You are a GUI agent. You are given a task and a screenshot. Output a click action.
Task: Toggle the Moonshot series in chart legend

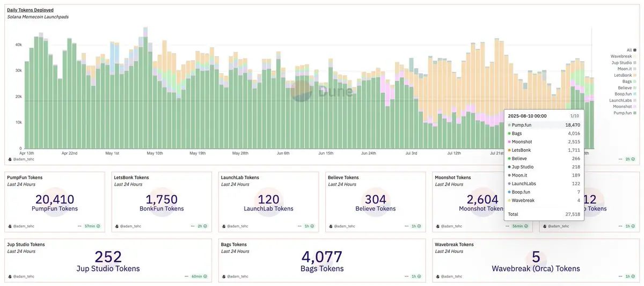pos(625,106)
